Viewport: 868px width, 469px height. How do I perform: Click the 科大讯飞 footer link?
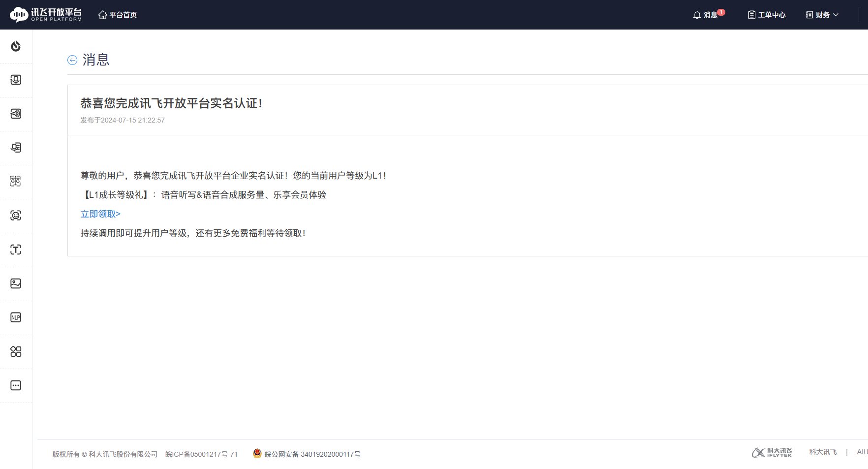823,452
